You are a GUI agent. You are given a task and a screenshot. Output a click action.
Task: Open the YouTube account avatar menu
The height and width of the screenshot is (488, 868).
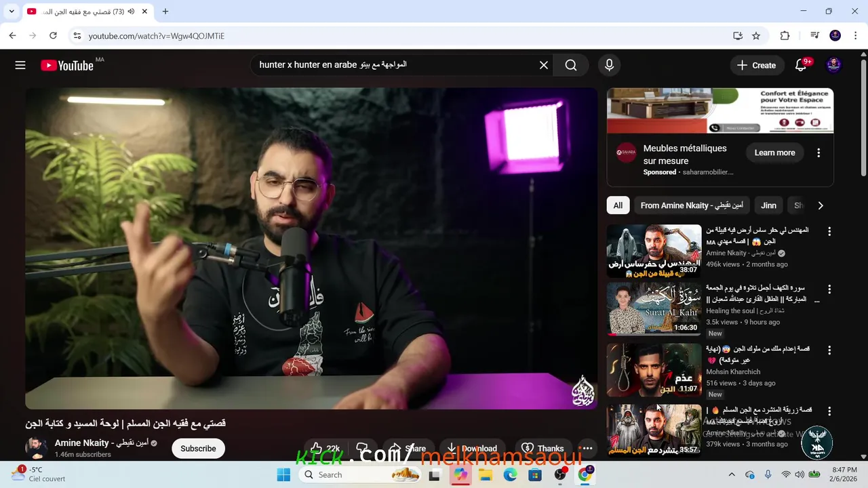pos(833,65)
